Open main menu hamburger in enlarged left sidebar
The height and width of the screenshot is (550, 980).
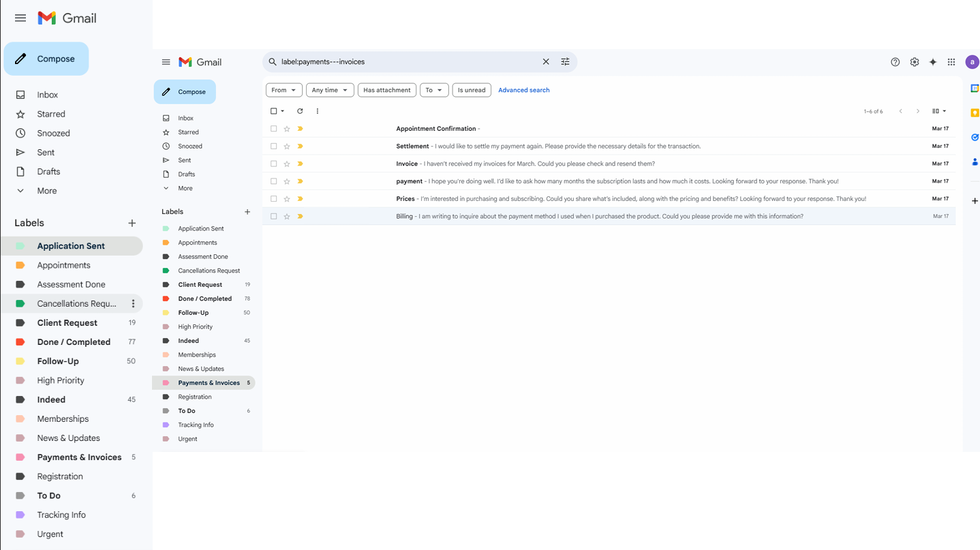click(20, 18)
